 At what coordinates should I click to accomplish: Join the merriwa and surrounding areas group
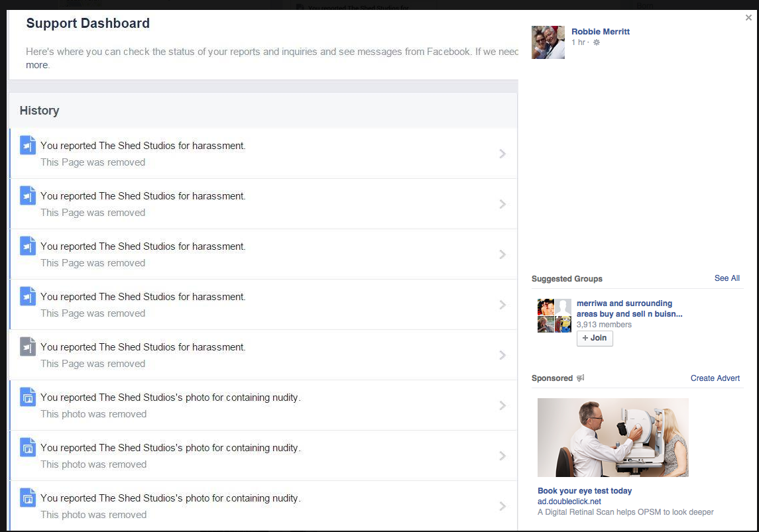pos(595,338)
